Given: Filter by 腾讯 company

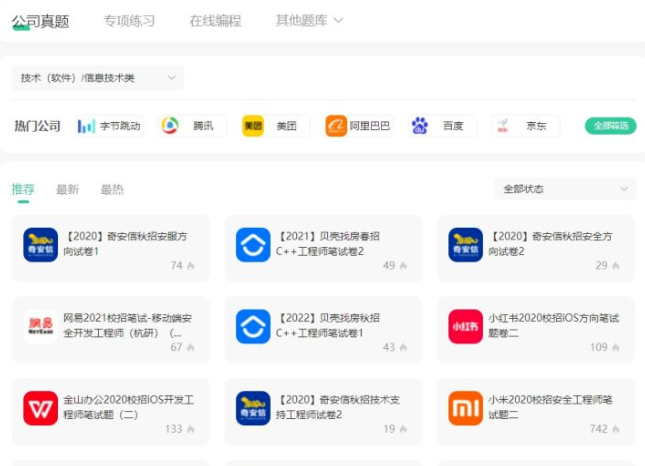Looking at the screenshot, I should (x=204, y=126).
